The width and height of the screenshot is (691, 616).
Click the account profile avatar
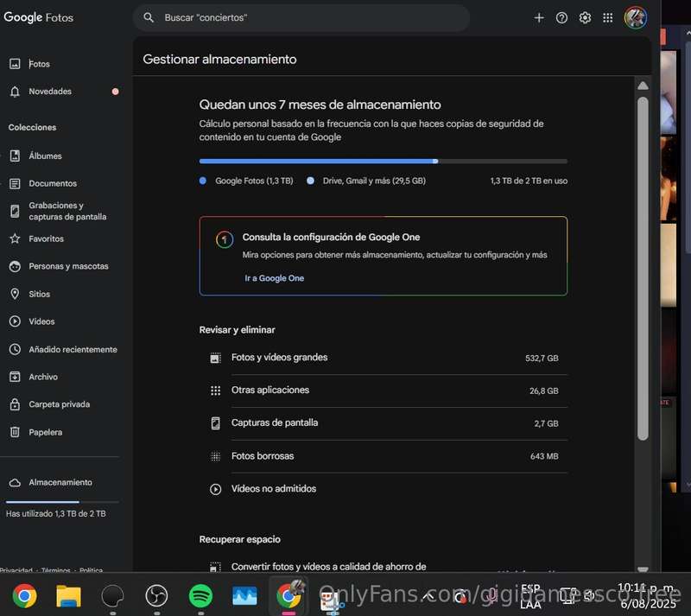635,17
